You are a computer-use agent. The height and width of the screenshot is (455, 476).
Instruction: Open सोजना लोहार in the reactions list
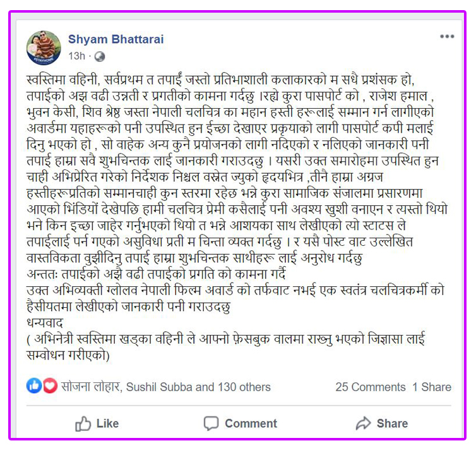click(91, 387)
